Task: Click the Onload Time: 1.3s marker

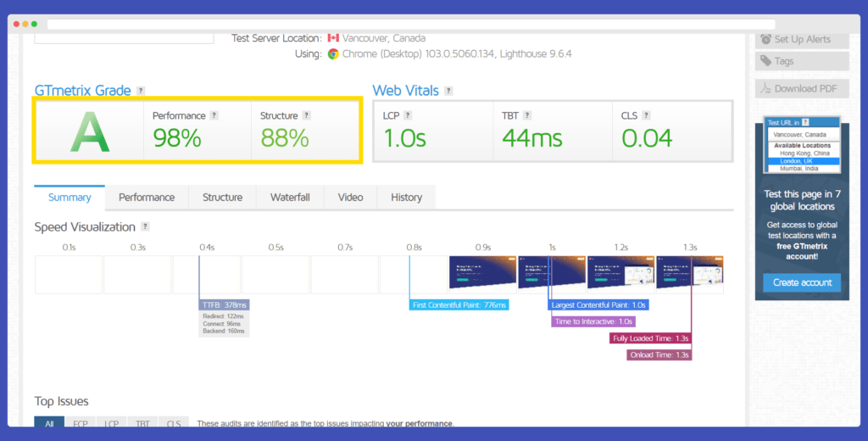Action: (x=659, y=354)
